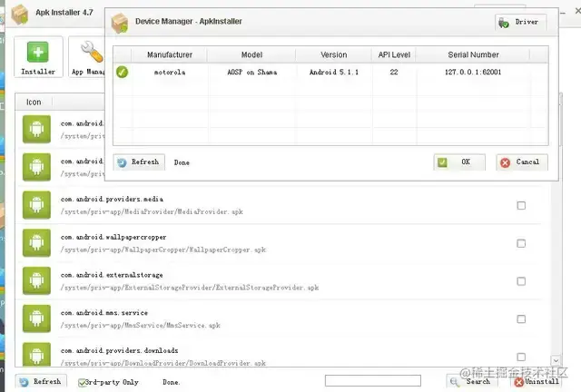Sort by Model column header
This screenshot has height=392, width=581.
click(x=252, y=54)
